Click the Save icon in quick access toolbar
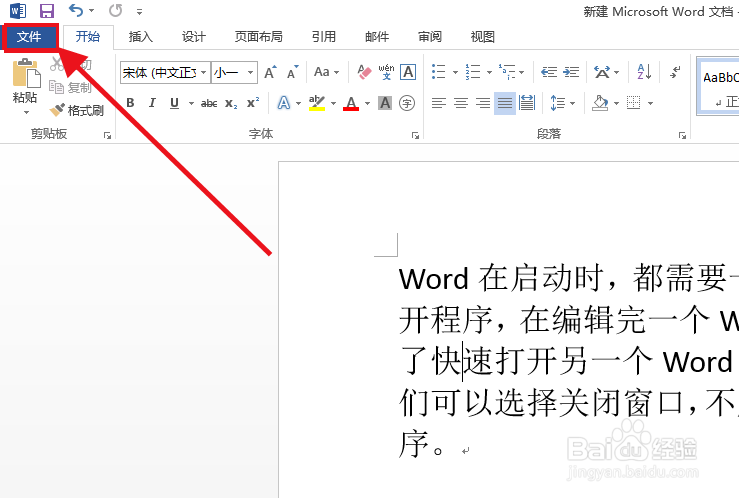Image resolution: width=739 pixels, height=498 pixels. pos(47,10)
